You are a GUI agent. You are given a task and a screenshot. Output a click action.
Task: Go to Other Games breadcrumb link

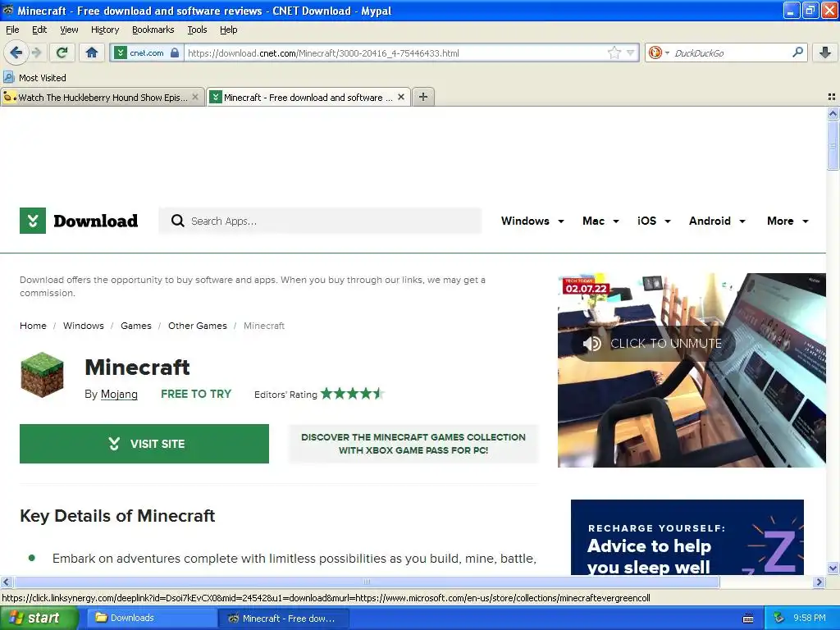tap(198, 326)
